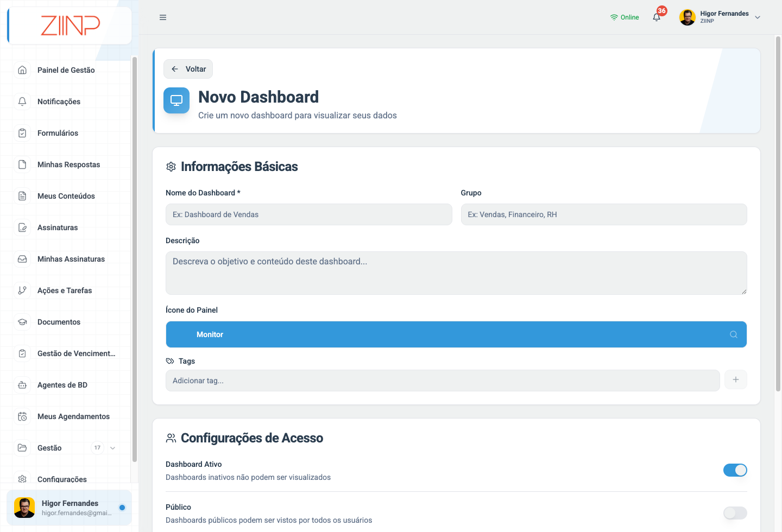Image resolution: width=782 pixels, height=532 pixels.
Task: Click the Meus Conteúdos document icon
Action: coord(22,196)
